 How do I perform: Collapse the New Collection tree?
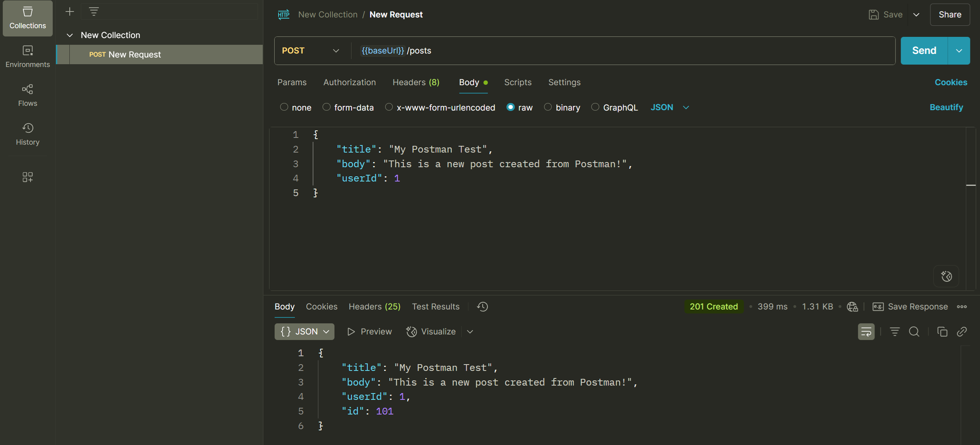point(70,35)
